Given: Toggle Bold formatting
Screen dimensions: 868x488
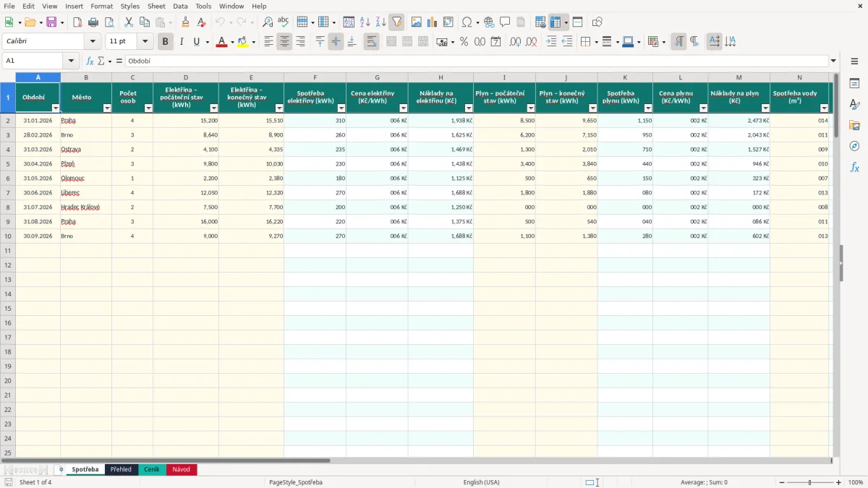Looking at the screenshot, I should 166,42.
